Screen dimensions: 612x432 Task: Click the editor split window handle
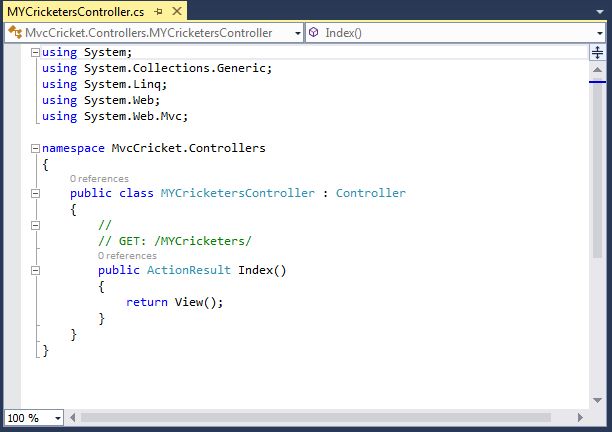click(598, 52)
